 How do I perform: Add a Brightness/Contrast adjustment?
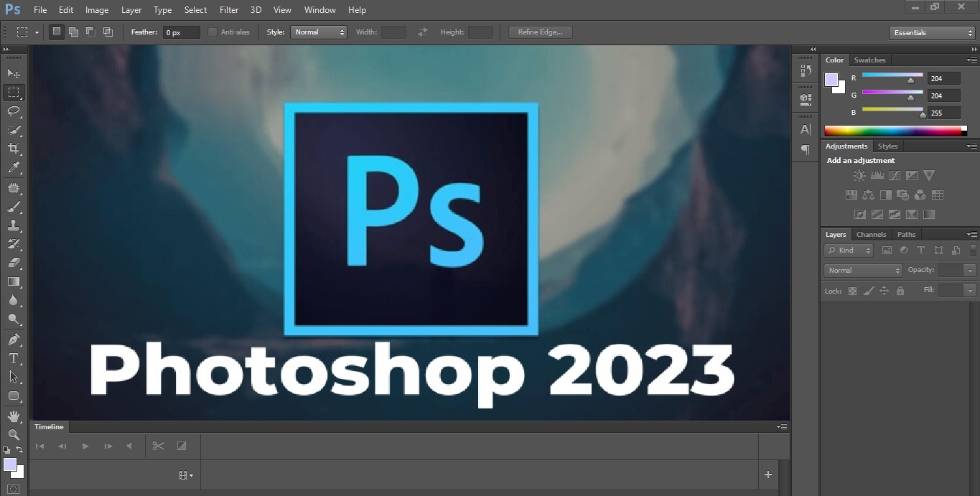pyautogui.click(x=859, y=175)
